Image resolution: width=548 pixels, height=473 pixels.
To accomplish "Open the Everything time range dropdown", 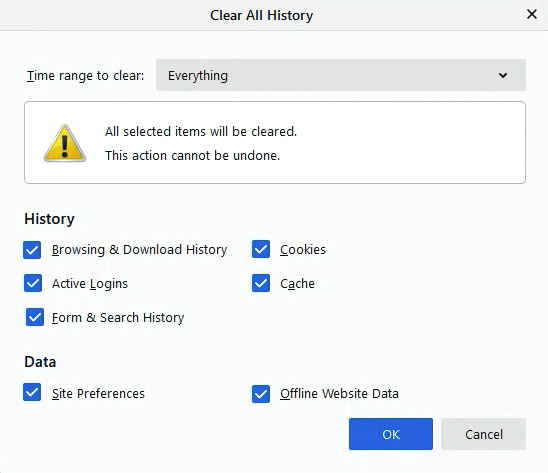I will [341, 75].
